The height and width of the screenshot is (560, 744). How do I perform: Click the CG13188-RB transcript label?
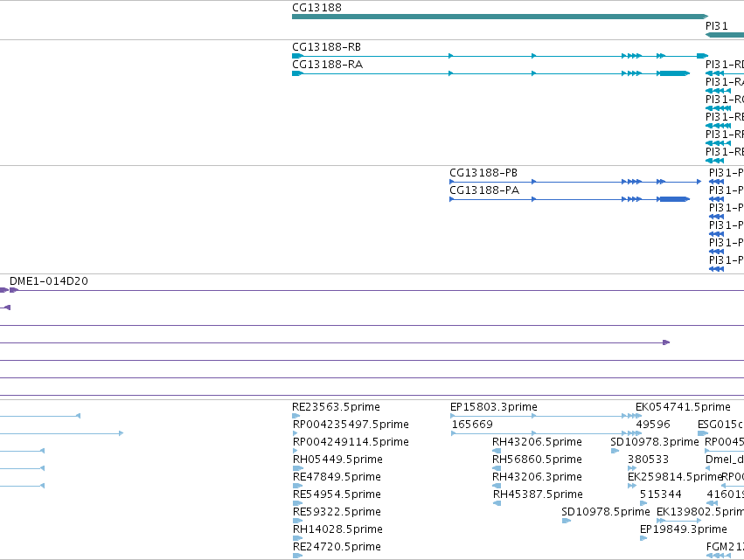tap(326, 47)
